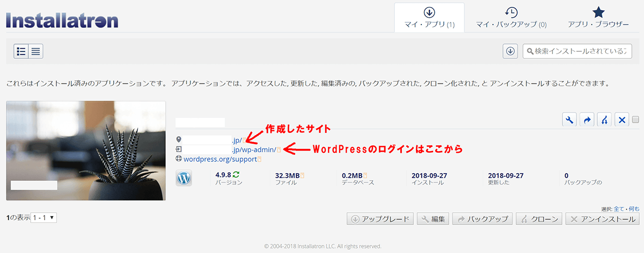Switch to compact list view icon
The height and width of the screenshot is (253, 644).
click(x=36, y=51)
